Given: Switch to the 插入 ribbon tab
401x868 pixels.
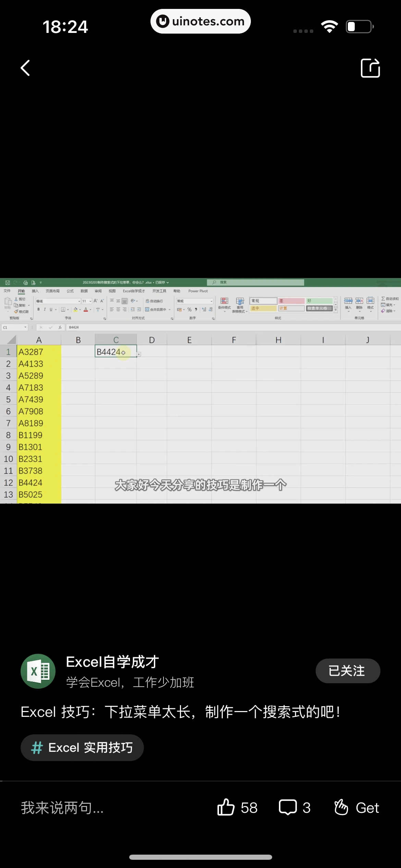Looking at the screenshot, I should coord(35,291).
